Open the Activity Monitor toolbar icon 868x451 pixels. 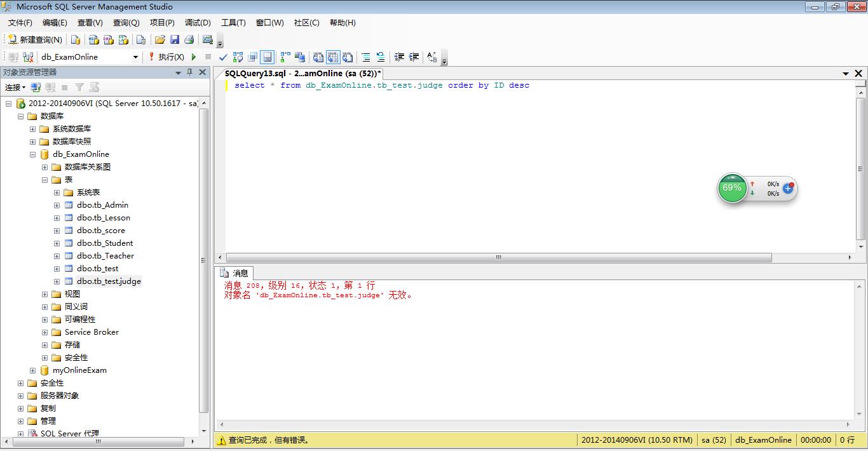208,39
